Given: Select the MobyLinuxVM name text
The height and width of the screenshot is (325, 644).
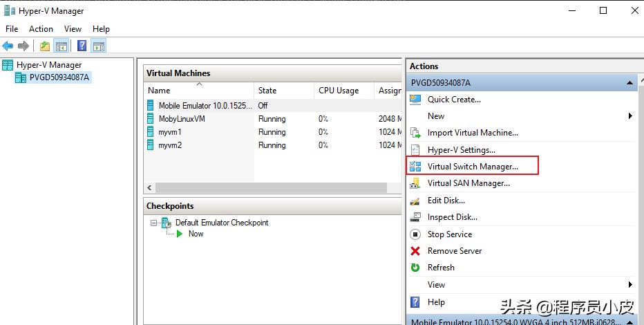Looking at the screenshot, I should coord(182,119).
